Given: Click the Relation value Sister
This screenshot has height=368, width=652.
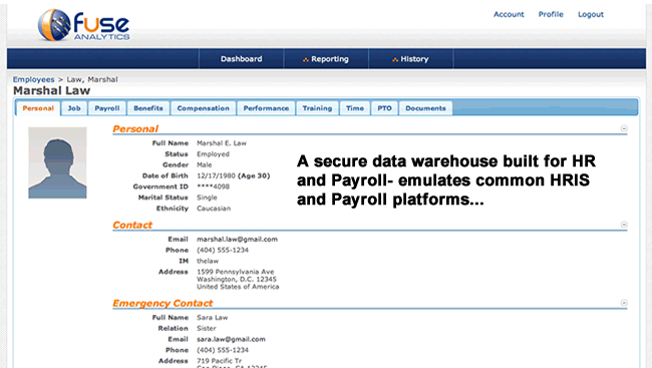Looking at the screenshot, I should 207,328.
